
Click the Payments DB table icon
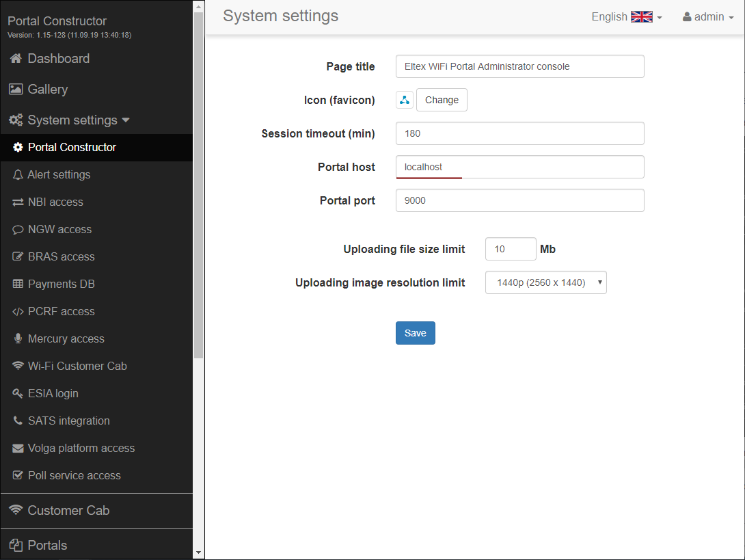18,284
